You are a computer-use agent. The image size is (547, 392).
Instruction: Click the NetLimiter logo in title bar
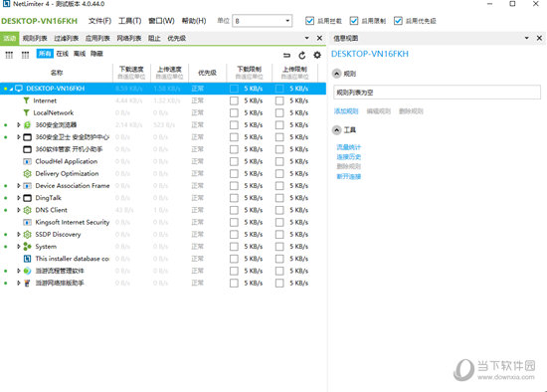coord(6,4)
